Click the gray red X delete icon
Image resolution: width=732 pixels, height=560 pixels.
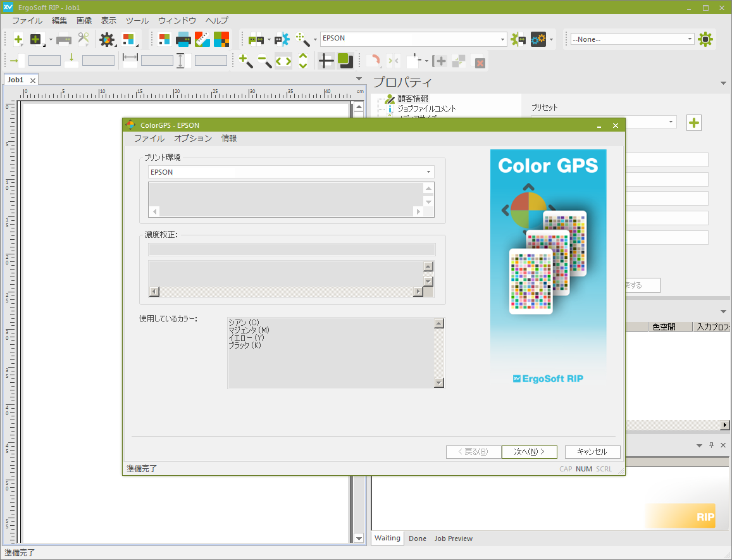point(480,63)
